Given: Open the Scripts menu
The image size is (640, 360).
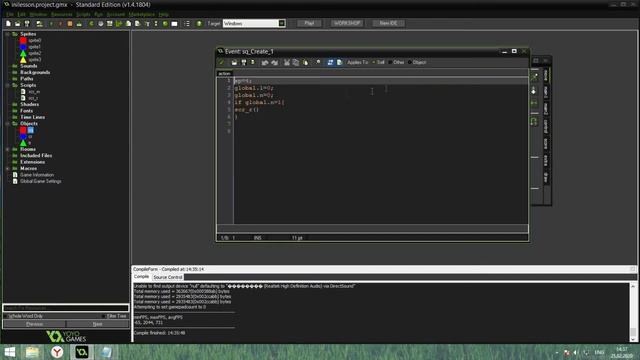Looking at the screenshot, I should click(x=83, y=14).
